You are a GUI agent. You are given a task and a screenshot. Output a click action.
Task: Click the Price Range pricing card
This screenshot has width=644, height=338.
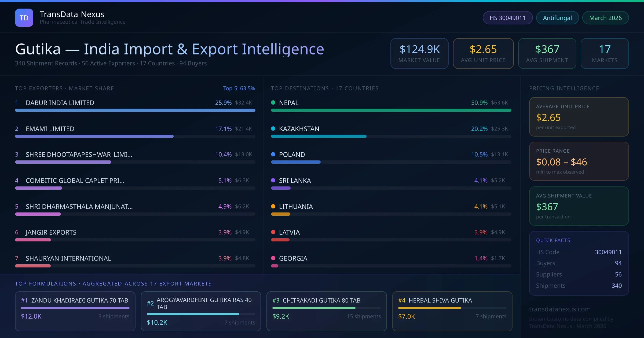(x=579, y=161)
